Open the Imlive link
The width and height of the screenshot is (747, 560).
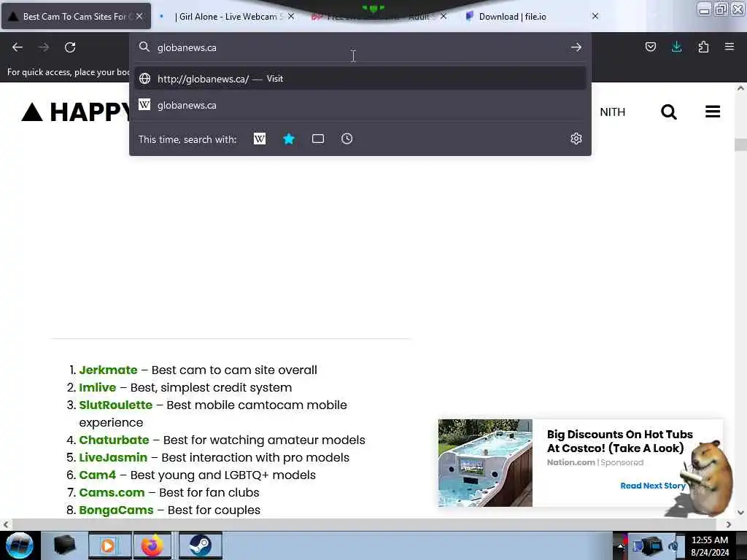click(x=98, y=388)
